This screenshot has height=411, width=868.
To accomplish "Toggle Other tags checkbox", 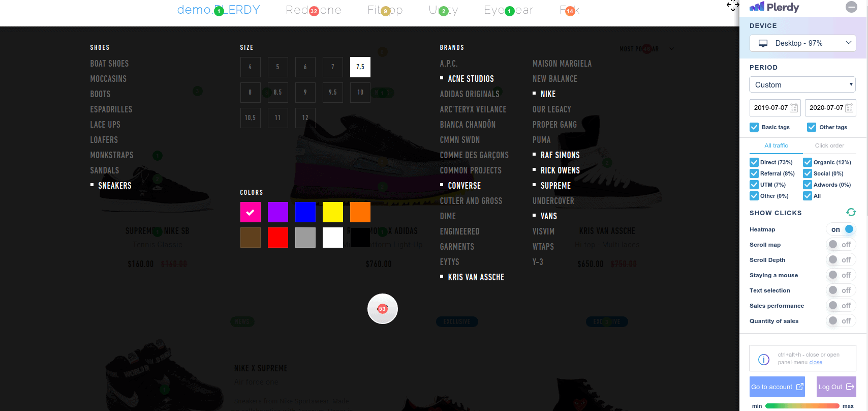I will [x=812, y=127].
